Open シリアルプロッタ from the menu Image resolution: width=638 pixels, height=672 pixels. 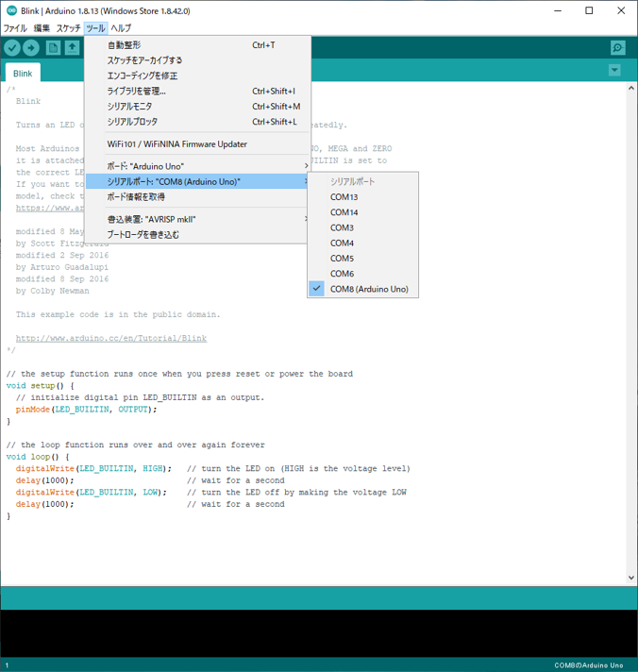coord(197,122)
